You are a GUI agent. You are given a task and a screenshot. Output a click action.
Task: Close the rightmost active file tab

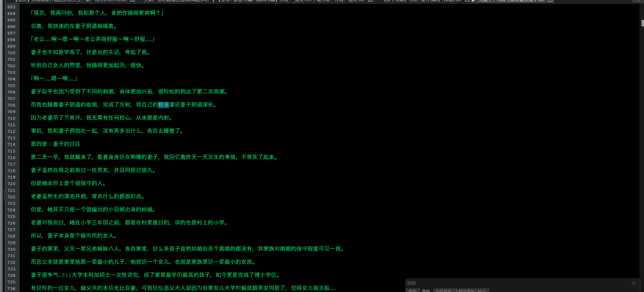coord(550,1)
